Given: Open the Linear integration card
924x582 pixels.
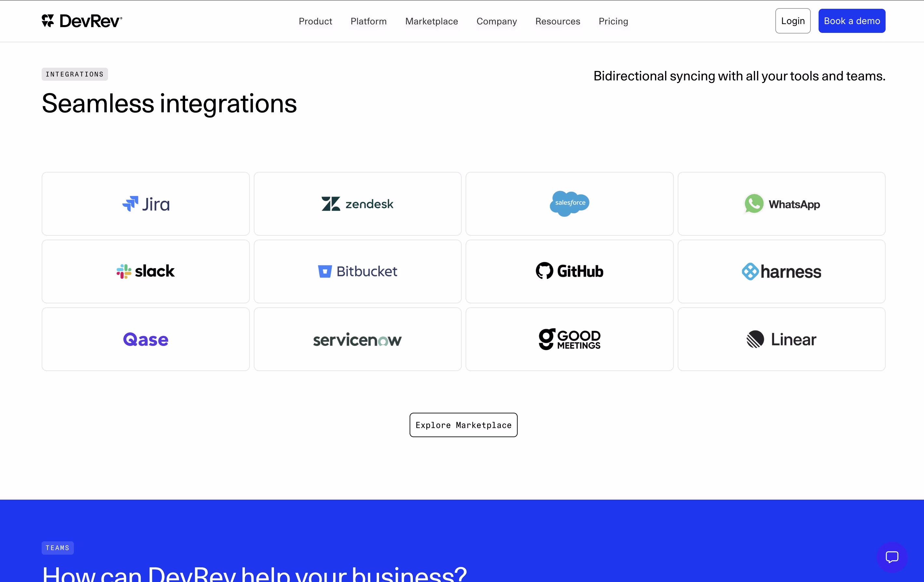Looking at the screenshot, I should 781,339.
